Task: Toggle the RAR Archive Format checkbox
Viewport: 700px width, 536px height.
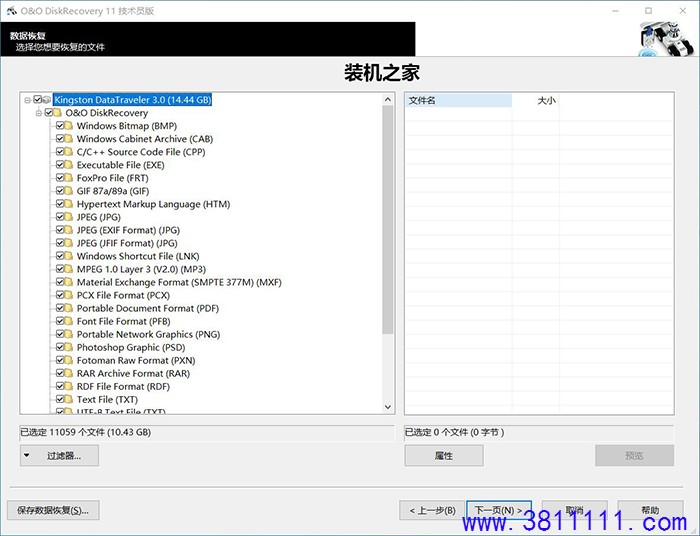Action: click(x=60, y=373)
